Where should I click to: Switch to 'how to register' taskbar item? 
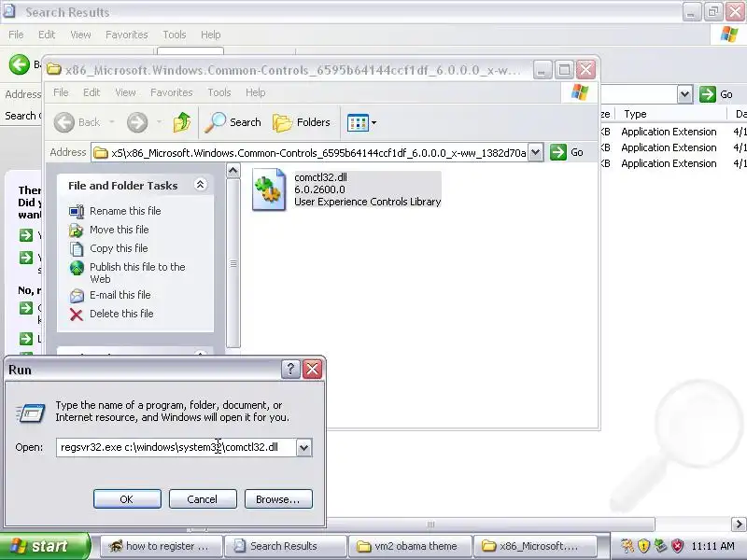tap(161, 546)
